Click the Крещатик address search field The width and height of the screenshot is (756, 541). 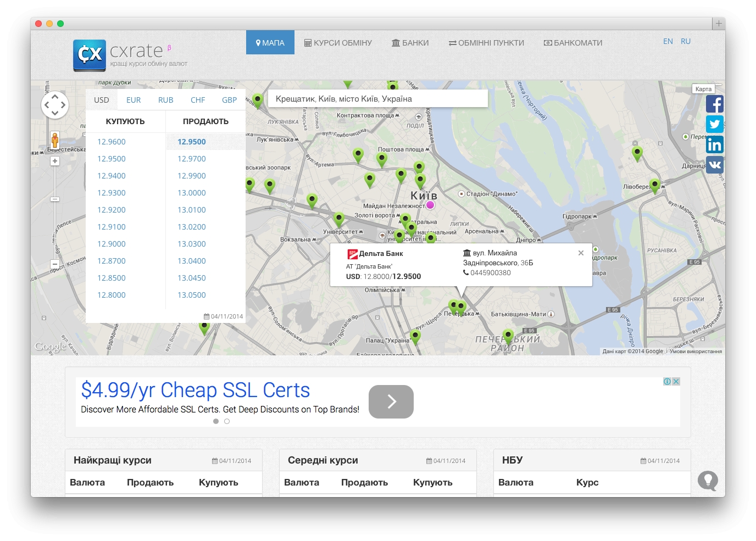(378, 99)
